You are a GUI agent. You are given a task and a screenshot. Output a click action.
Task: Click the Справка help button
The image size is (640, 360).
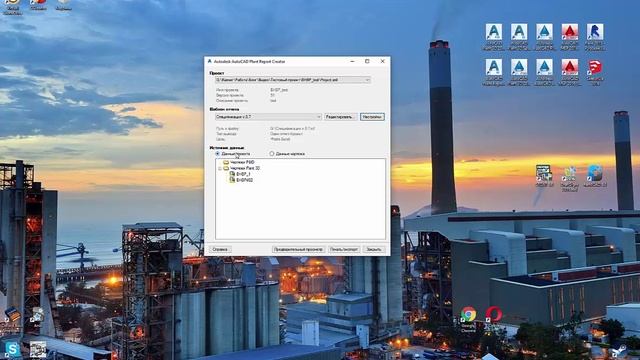tap(220, 249)
